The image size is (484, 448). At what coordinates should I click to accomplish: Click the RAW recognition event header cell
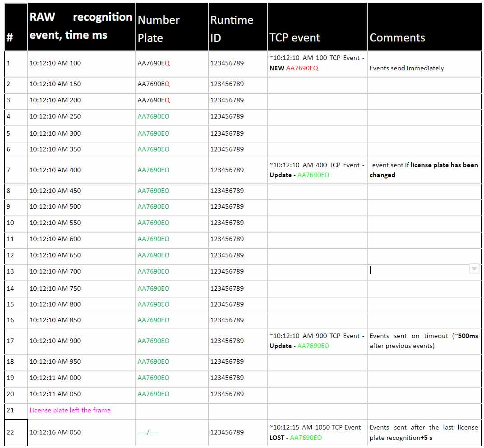(x=81, y=26)
